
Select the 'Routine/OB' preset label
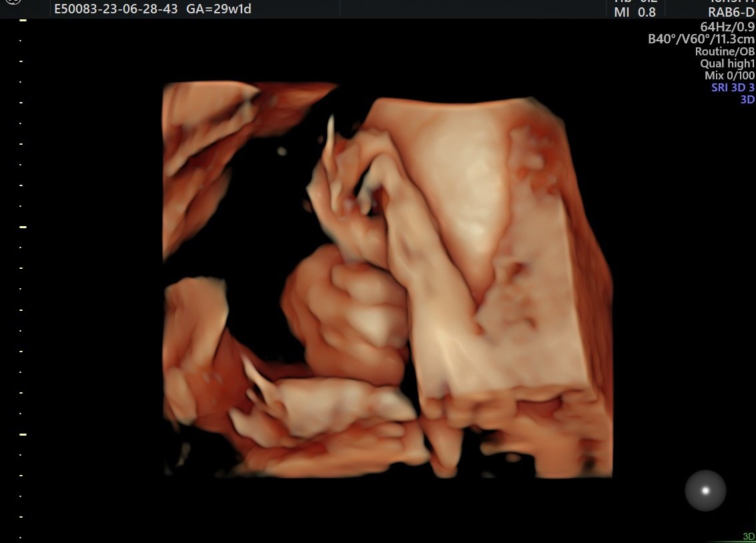click(x=725, y=51)
